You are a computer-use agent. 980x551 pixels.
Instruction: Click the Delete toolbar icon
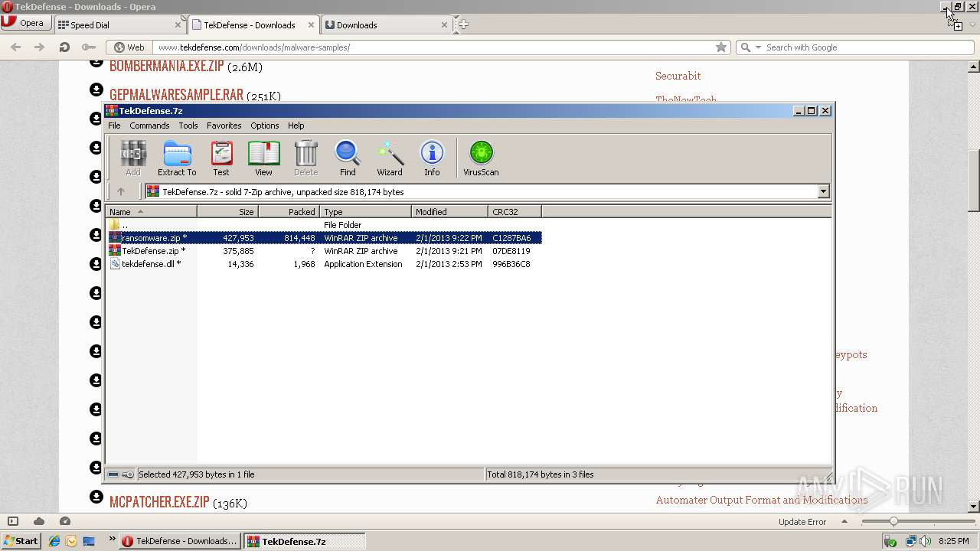pos(305,158)
